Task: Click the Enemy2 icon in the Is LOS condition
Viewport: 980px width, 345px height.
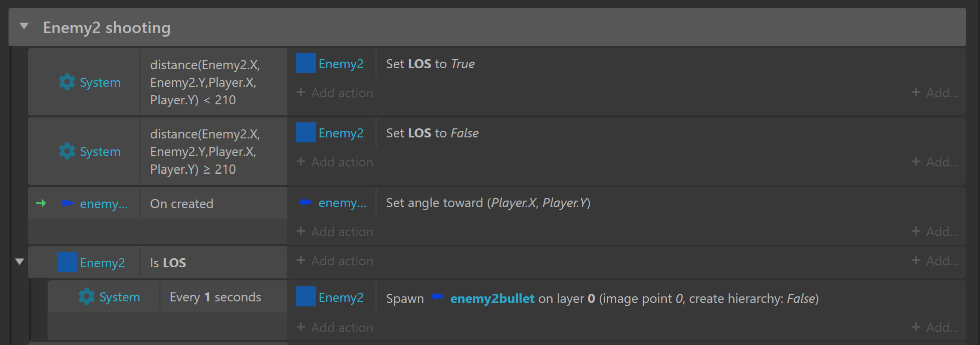Action: point(67,262)
